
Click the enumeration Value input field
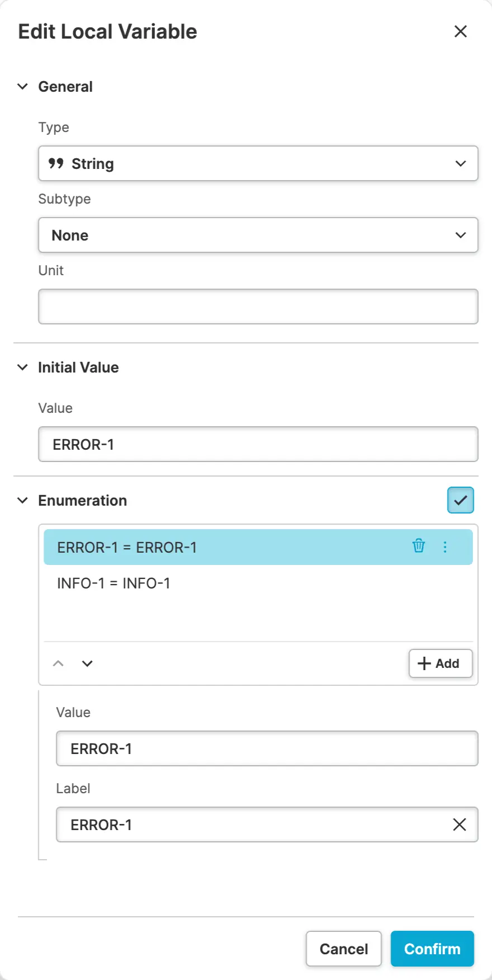pyautogui.click(x=267, y=748)
